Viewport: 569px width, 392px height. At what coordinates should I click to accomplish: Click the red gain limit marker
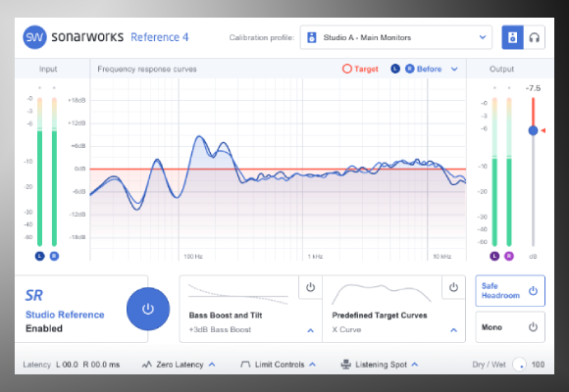(x=543, y=130)
